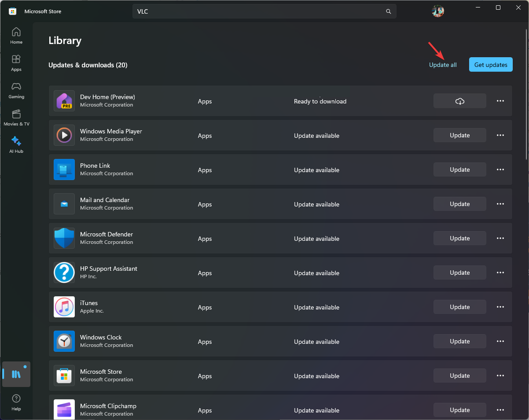The width and height of the screenshot is (529, 420).
Task: Update Phone Link app
Action: pos(460,169)
